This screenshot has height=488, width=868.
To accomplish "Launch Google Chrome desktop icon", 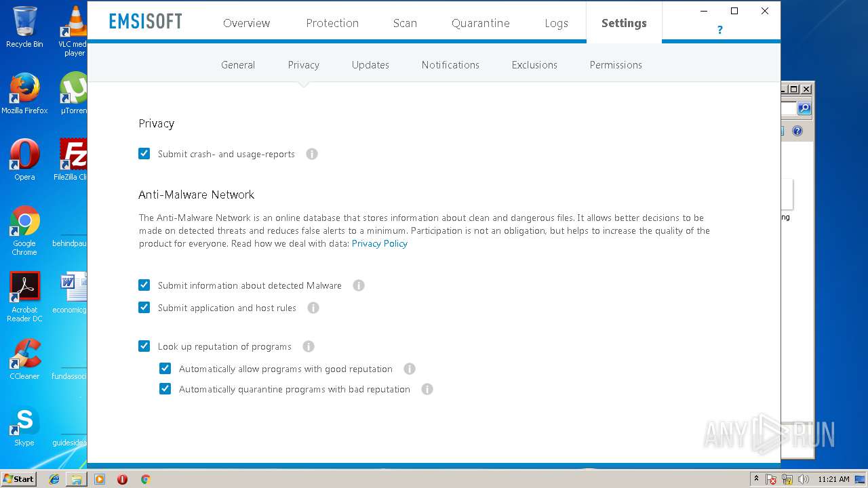I will 24,230.
